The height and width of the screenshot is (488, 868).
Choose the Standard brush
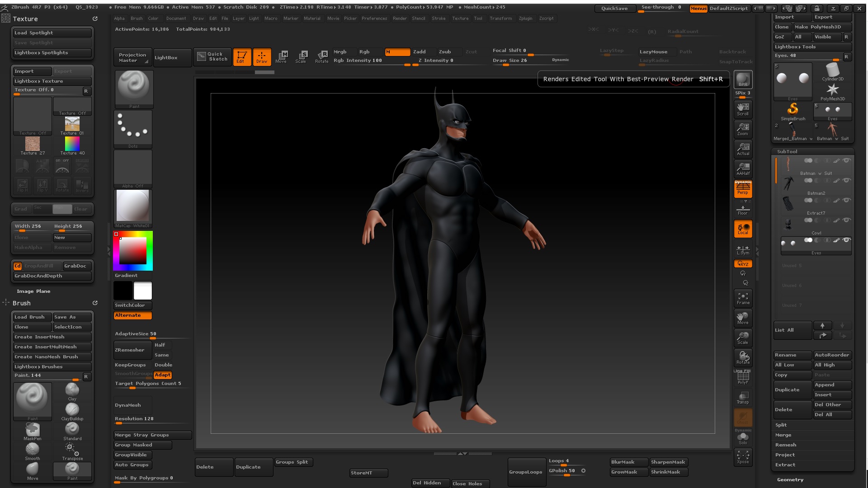click(x=72, y=431)
